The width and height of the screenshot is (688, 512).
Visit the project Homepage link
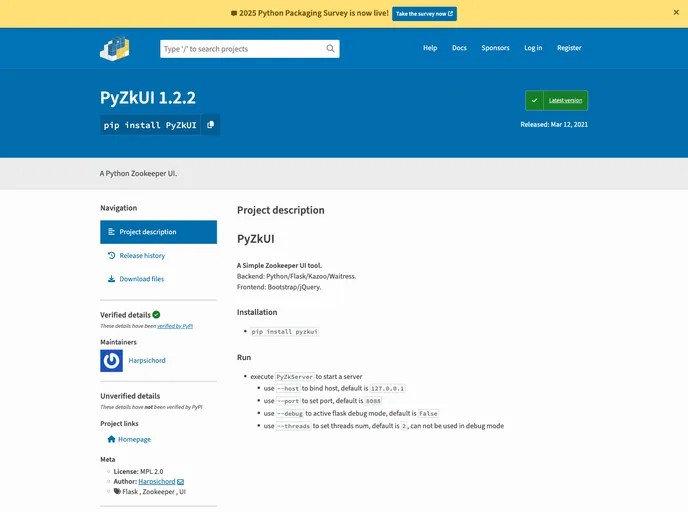134,439
